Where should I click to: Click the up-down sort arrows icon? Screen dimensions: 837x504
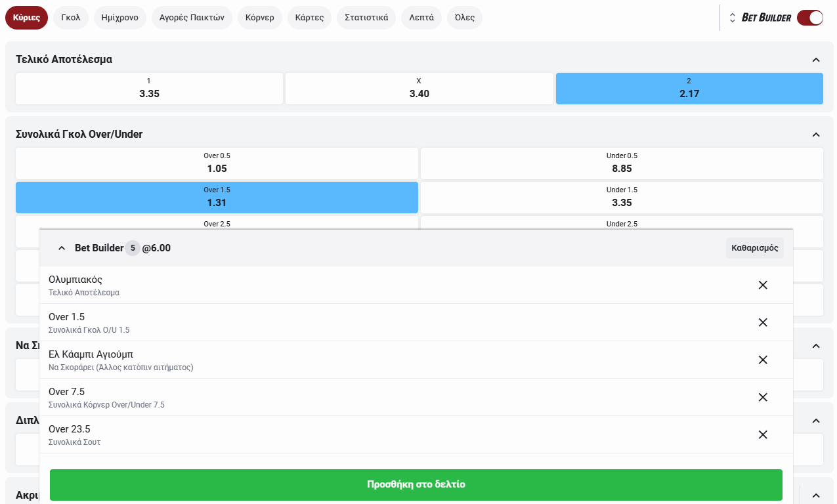coord(733,18)
